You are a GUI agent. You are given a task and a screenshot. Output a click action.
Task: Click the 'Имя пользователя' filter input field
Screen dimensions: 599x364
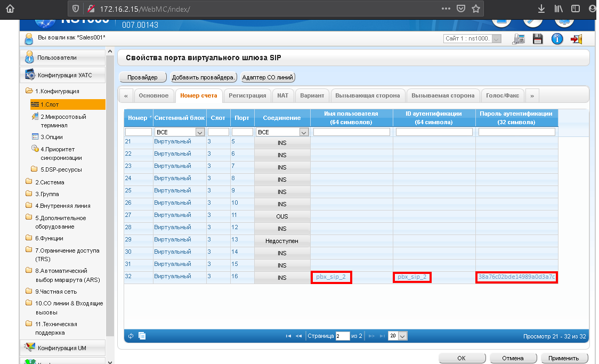pos(352,132)
